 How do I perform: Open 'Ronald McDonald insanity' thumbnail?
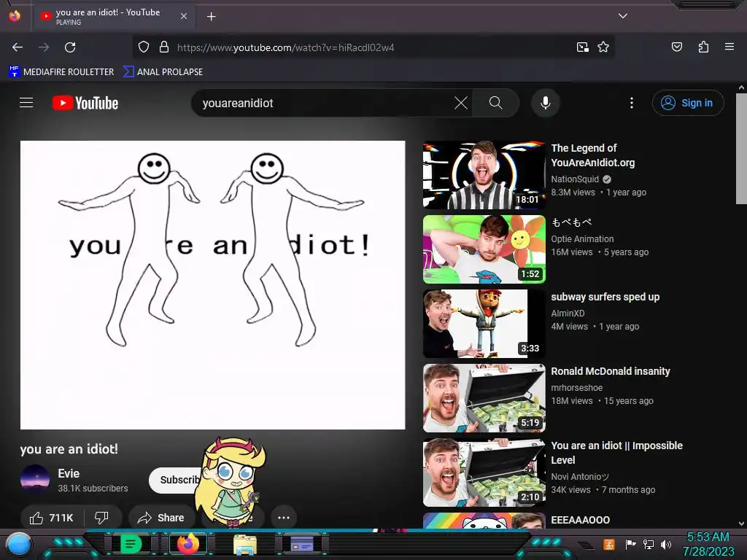484,397
